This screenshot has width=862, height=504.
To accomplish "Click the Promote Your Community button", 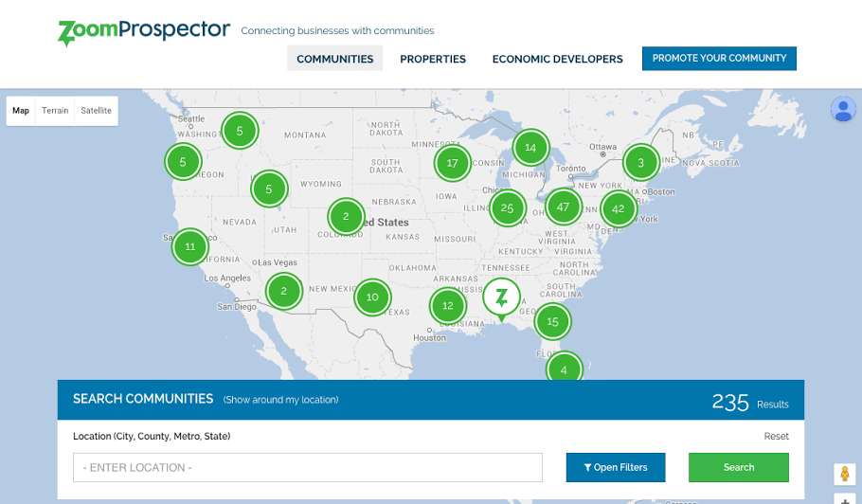I will point(719,58).
